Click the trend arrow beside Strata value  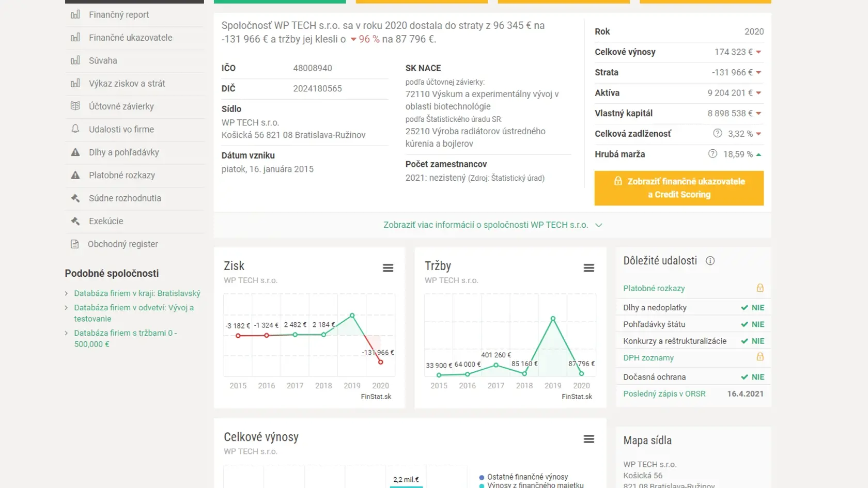(x=758, y=73)
